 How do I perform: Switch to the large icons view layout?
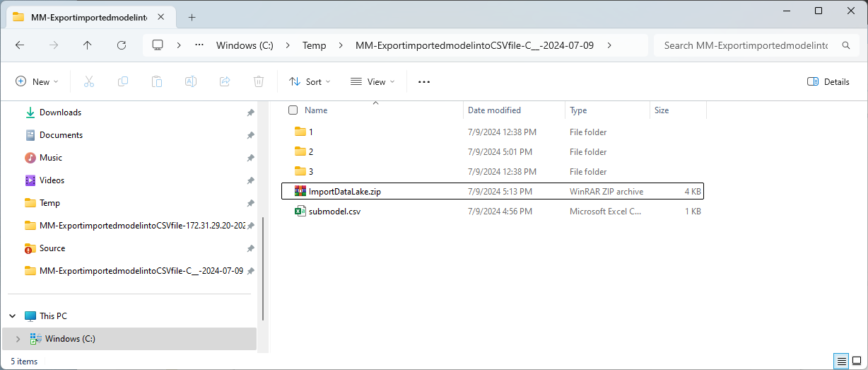[857, 361]
